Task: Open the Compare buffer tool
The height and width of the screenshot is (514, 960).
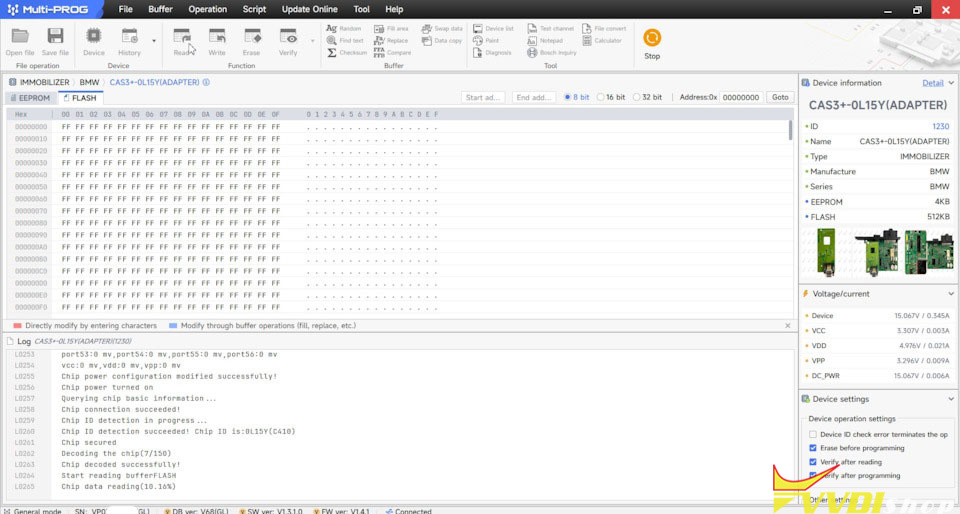Action: 392,53
